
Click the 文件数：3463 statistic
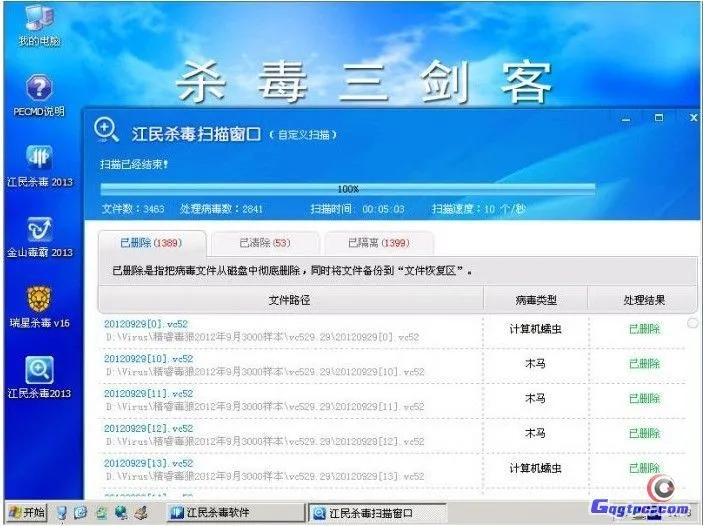click(x=133, y=209)
